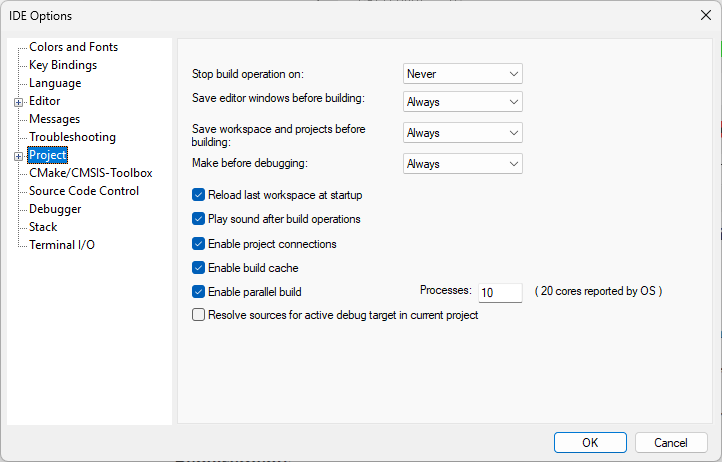Open the Stop build operation on dropdown
722x462 pixels.
point(462,74)
